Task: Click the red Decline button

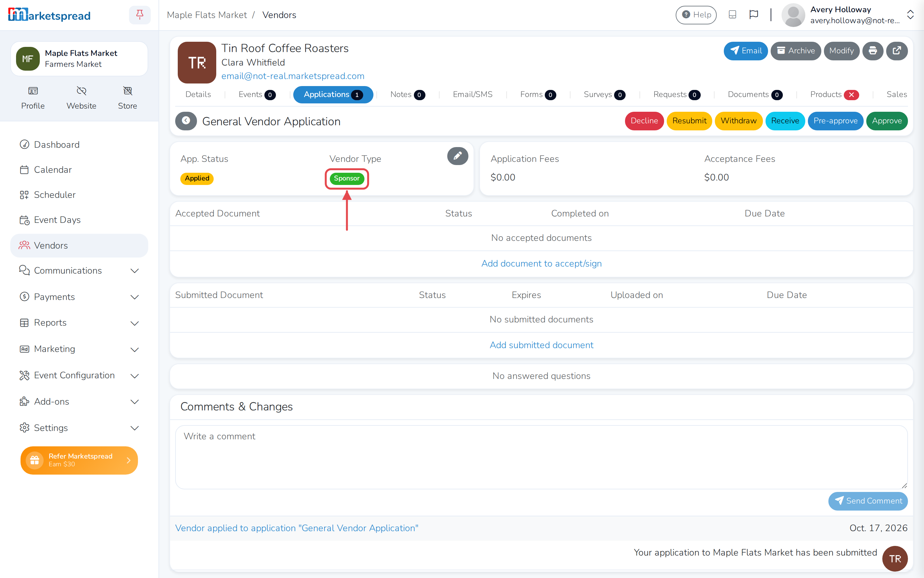Action: point(644,121)
